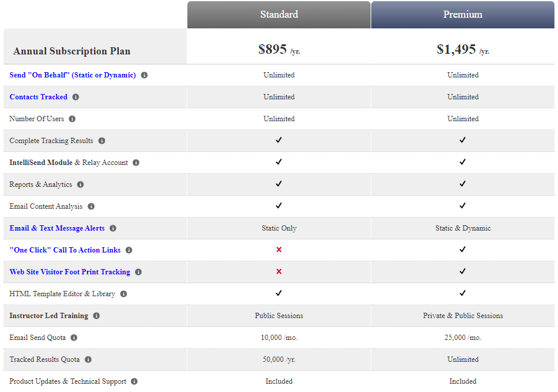Click "25,000 /mo." quota value
The width and height of the screenshot is (558, 392).
pos(463,338)
